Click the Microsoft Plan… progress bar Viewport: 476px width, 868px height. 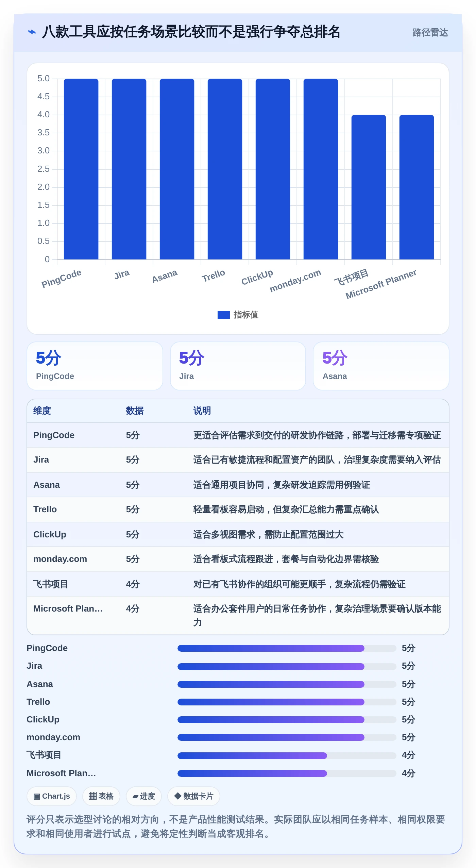point(287,773)
